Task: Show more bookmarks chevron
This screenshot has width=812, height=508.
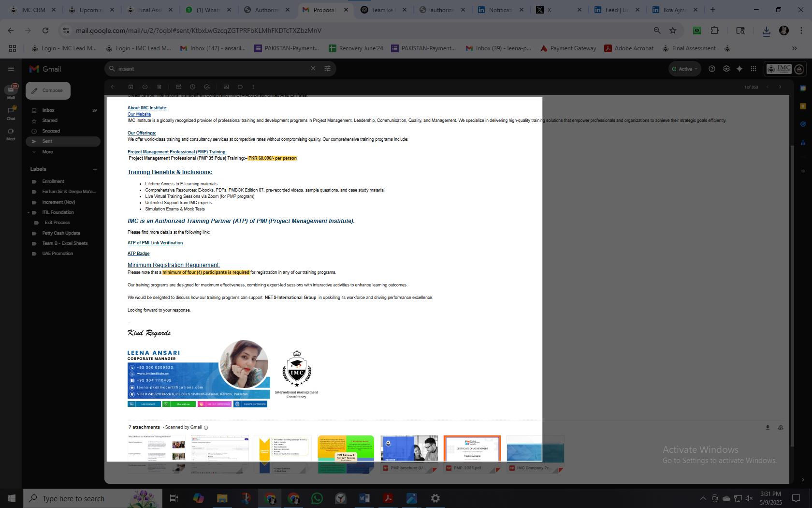Action: click(794, 48)
